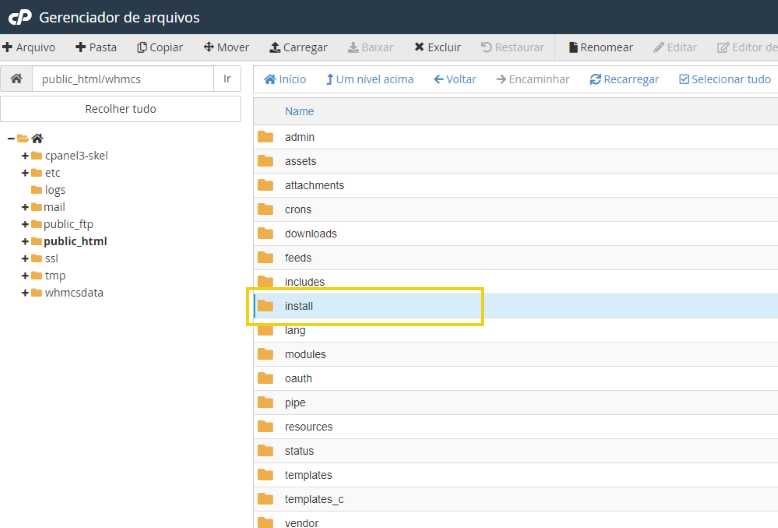Click the Recolher tudo button

click(x=121, y=109)
